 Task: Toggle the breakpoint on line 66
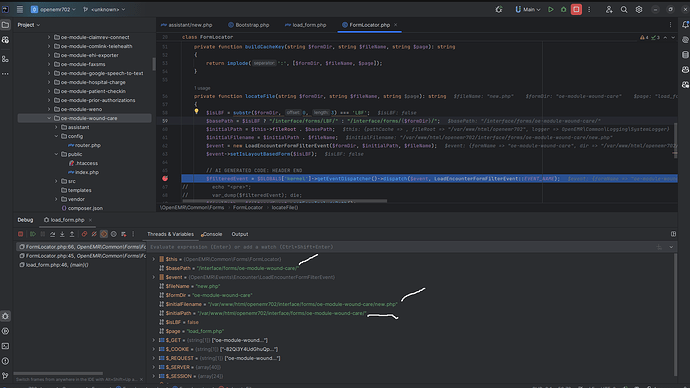coord(165,179)
